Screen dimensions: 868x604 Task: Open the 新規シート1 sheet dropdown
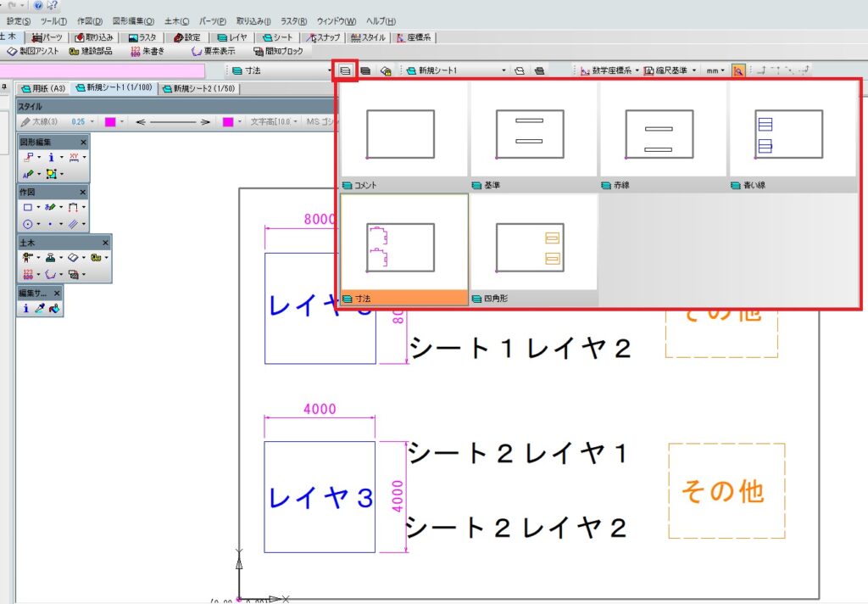tap(504, 71)
